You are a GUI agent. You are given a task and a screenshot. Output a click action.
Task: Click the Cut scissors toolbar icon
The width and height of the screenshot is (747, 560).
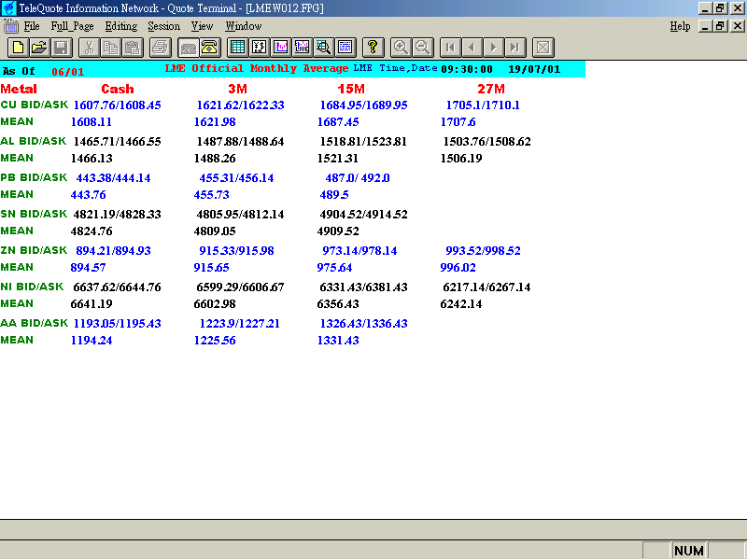point(89,48)
